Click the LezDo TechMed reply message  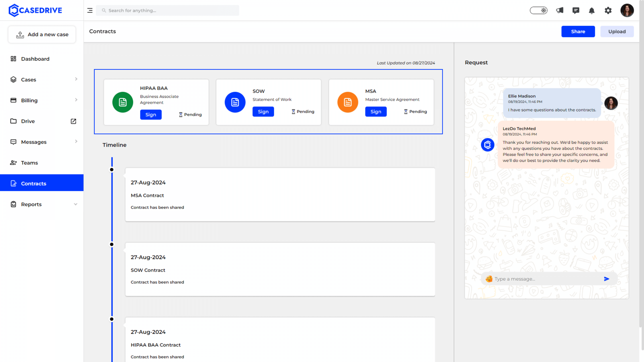556,145
